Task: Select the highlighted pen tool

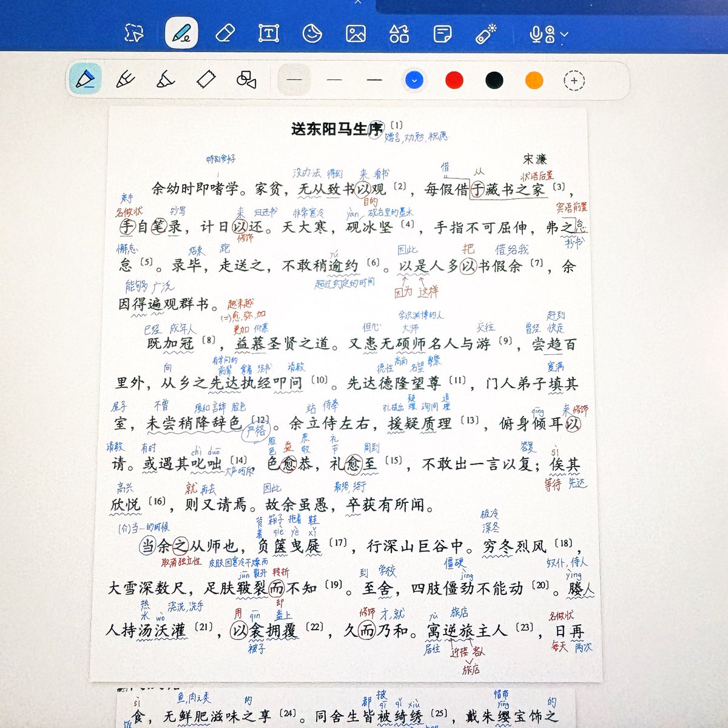Action: point(181,33)
